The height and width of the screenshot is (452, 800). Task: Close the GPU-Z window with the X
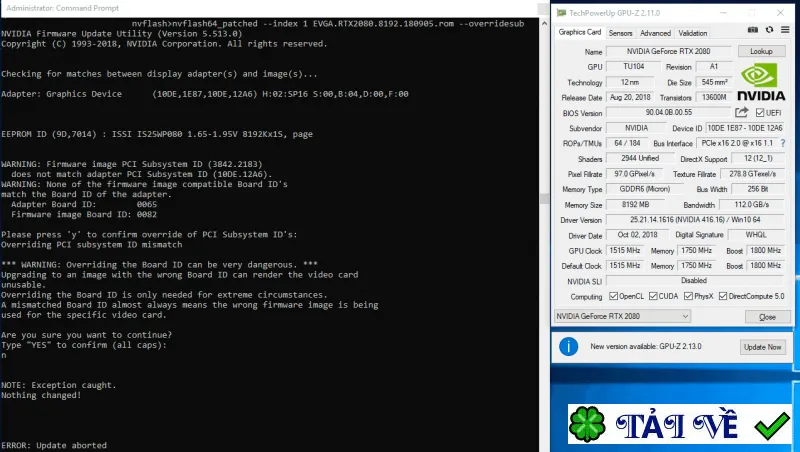[780, 13]
